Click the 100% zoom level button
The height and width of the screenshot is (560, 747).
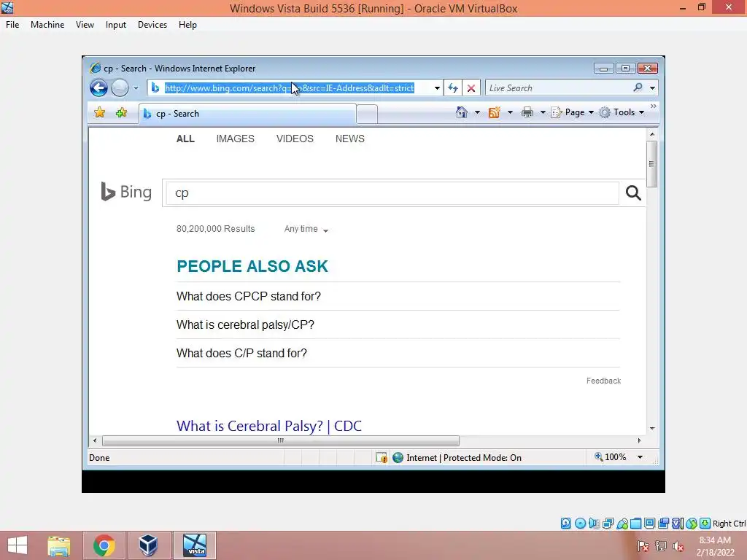[611, 457]
